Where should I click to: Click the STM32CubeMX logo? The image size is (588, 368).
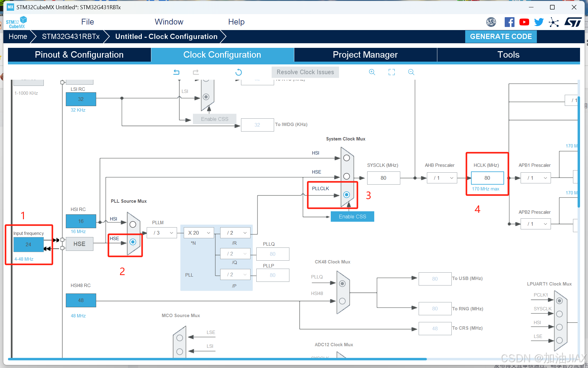[16, 22]
